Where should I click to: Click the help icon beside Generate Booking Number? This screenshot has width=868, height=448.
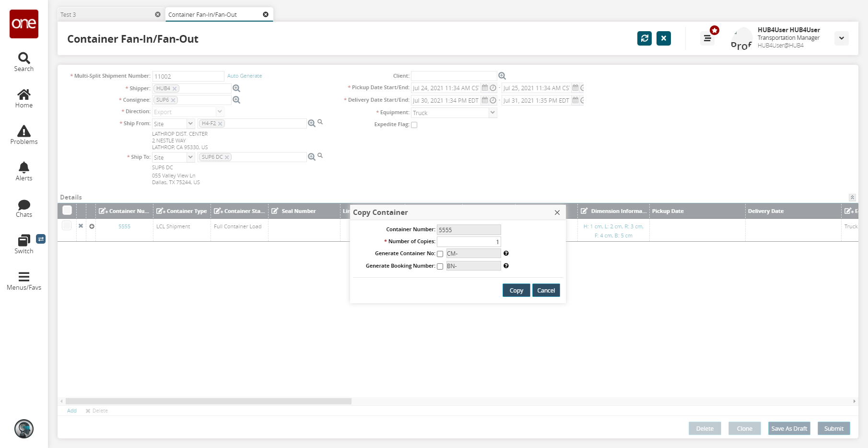tap(506, 266)
